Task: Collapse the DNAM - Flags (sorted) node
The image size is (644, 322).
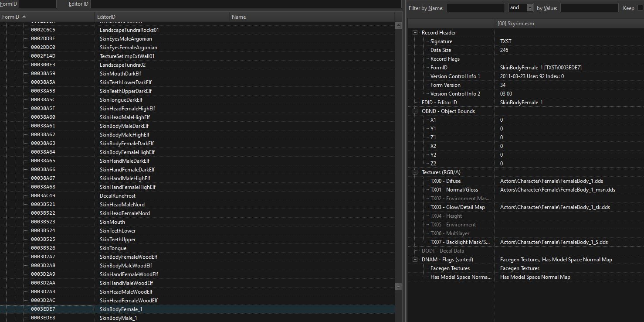Action: [x=414, y=260]
